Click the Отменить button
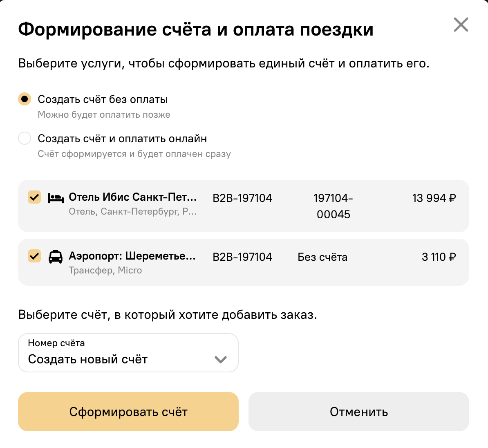 (x=358, y=412)
